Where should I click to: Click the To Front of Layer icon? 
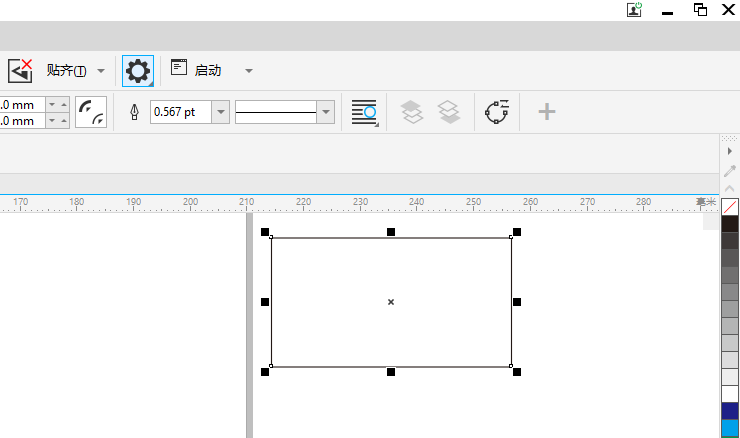pyautogui.click(x=412, y=112)
